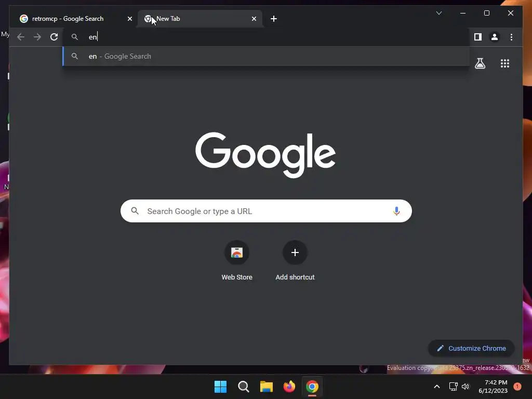Open the three-dot Chrome menu
Viewport: 532px width, 399px height.
coord(511,37)
